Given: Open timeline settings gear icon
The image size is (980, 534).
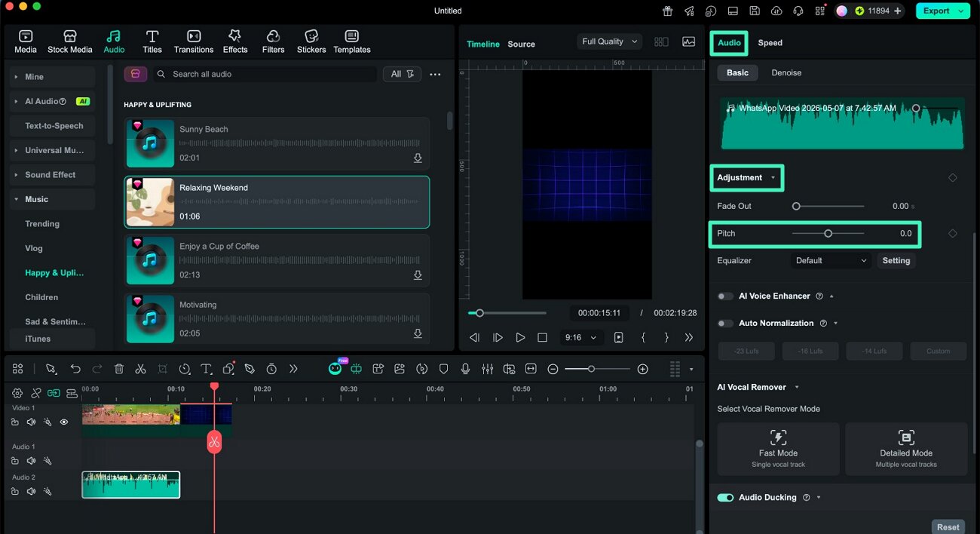Looking at the screenshot, I should click(x=17, y=393).
